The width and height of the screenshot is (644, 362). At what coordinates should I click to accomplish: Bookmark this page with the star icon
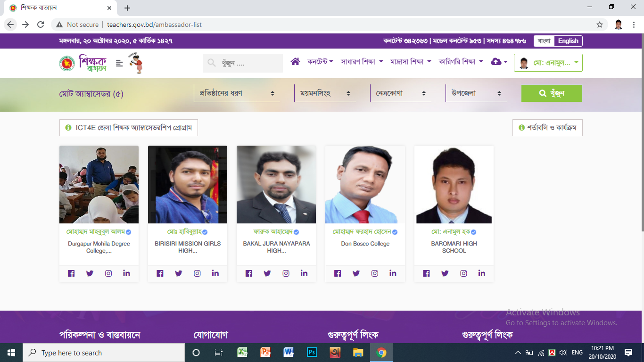600,25
